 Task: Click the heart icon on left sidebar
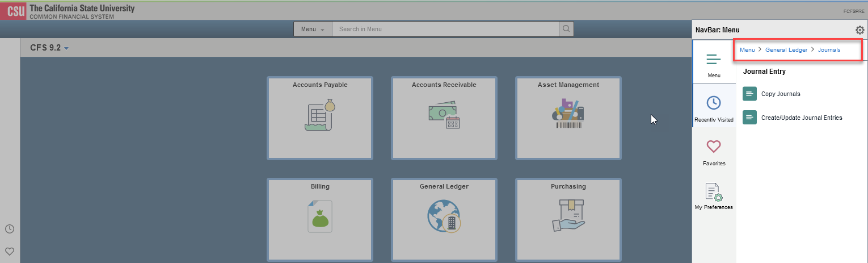[10, 251]
